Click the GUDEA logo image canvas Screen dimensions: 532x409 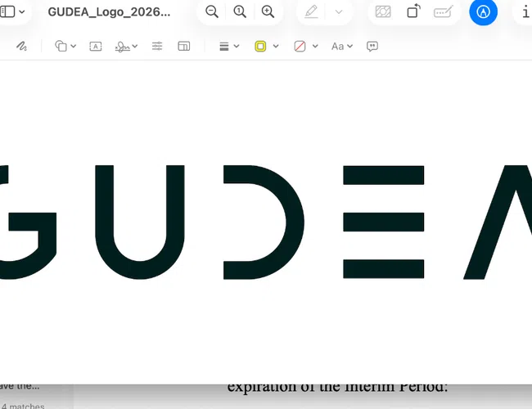(266, 222)
